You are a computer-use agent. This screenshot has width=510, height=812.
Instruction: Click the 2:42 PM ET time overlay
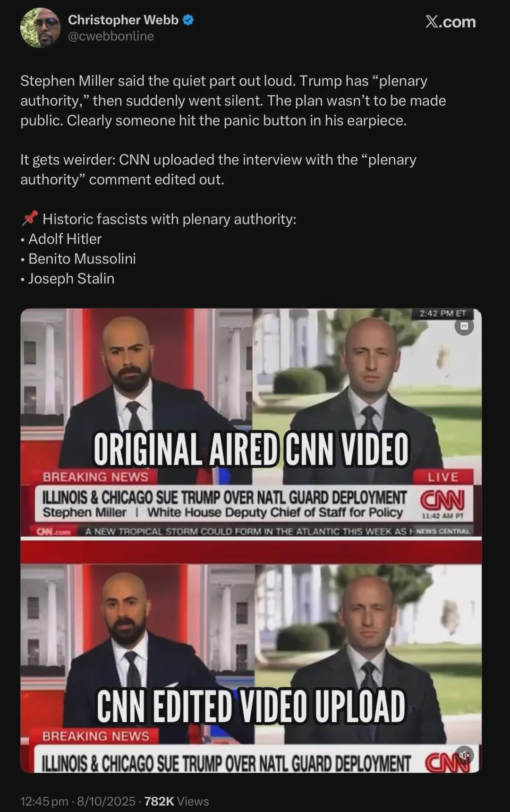pyautogui.click(x=442, y=313)
